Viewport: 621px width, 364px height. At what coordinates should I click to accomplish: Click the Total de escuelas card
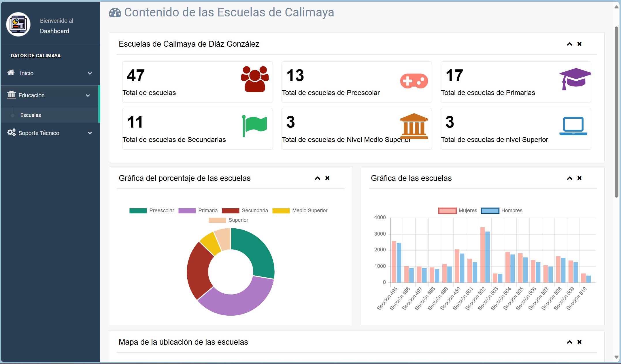pos(197,82)
